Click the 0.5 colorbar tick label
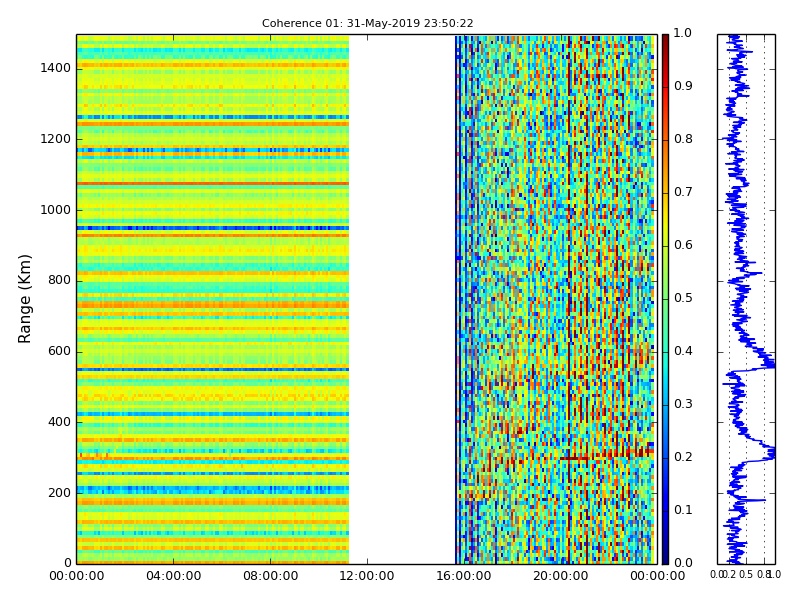Screen dimensions: 800x600 [683, 298]
